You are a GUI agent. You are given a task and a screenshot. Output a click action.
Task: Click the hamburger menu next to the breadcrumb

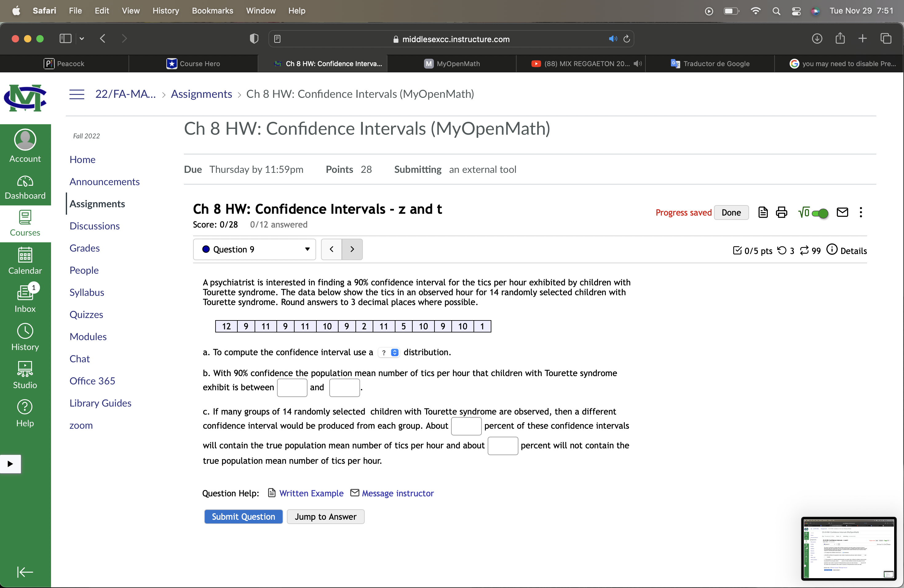[x=76, y=94]
